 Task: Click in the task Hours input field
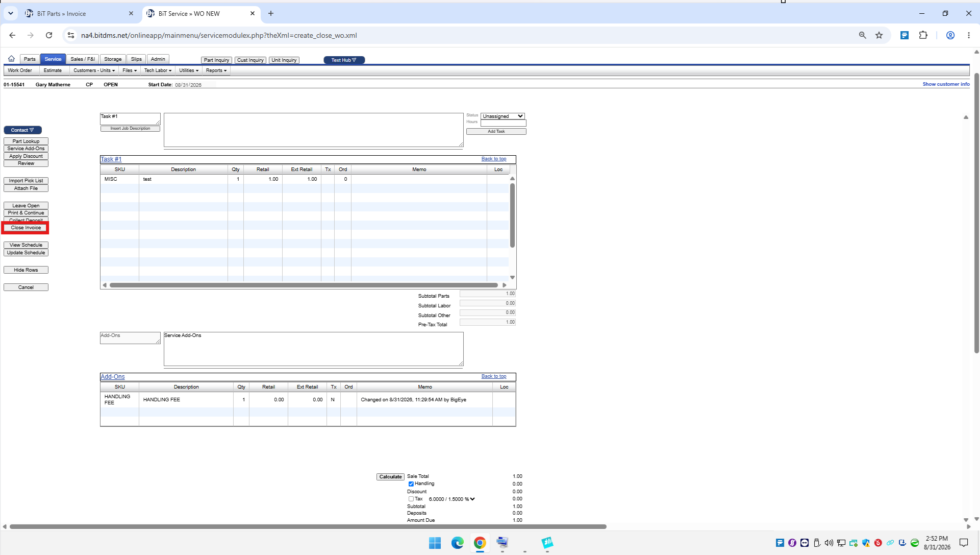[x=503, y=123]
